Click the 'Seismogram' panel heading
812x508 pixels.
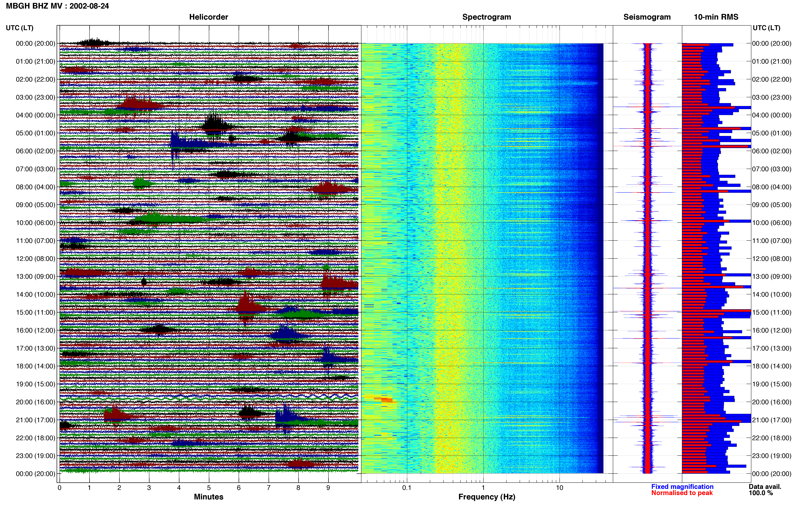click(647, 17)
